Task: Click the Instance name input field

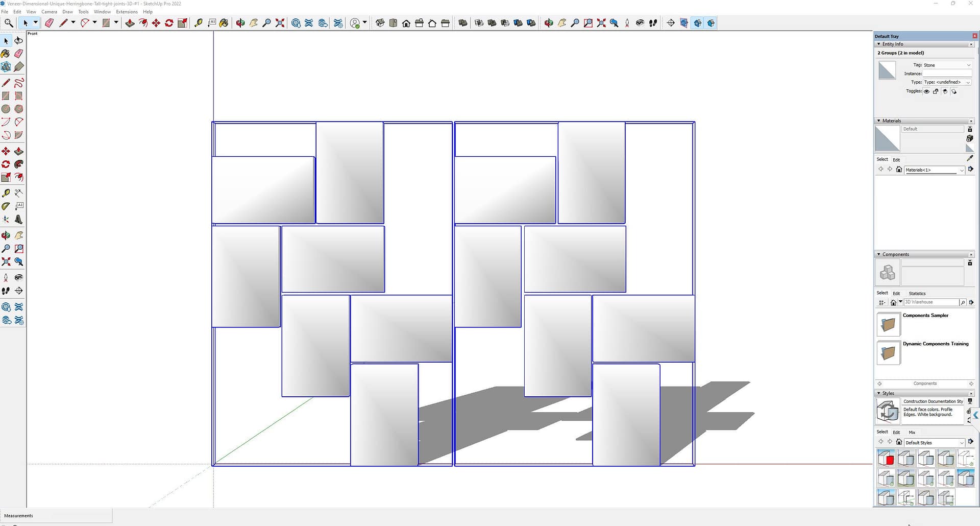Action: pyautogui.click(x=947, y=74)
